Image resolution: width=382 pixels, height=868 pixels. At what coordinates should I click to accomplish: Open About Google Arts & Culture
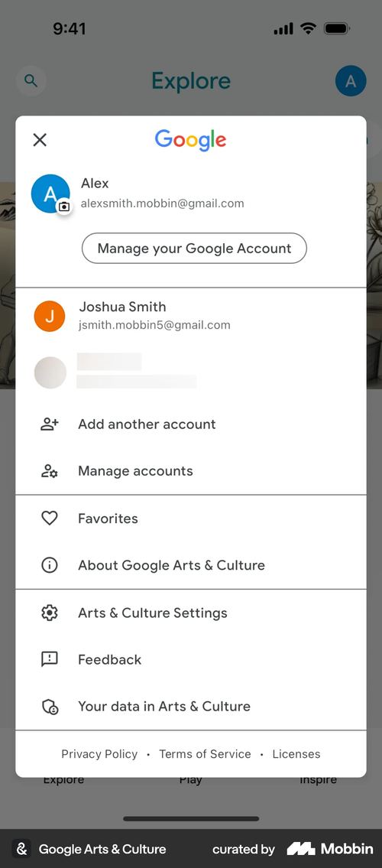point(191,565)
